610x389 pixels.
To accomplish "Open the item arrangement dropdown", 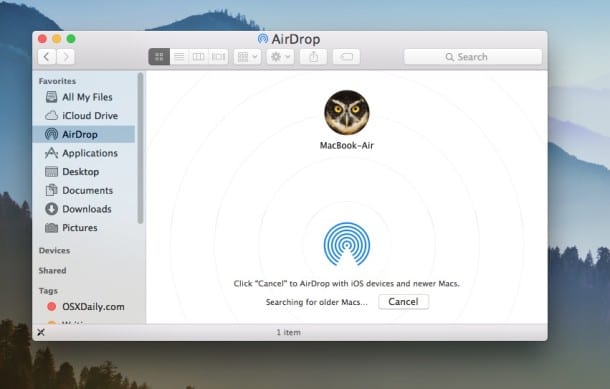I will click(x=247, y=57).
